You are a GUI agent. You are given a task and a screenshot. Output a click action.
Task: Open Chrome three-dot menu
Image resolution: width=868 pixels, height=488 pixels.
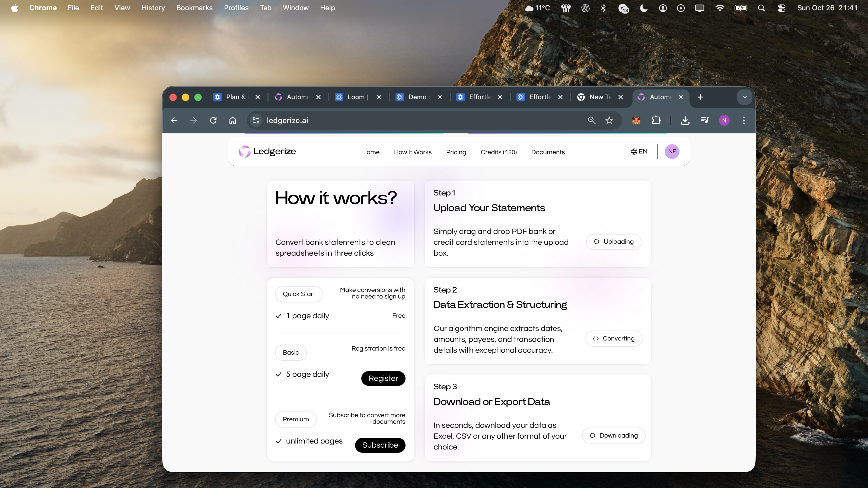[744, 120]
